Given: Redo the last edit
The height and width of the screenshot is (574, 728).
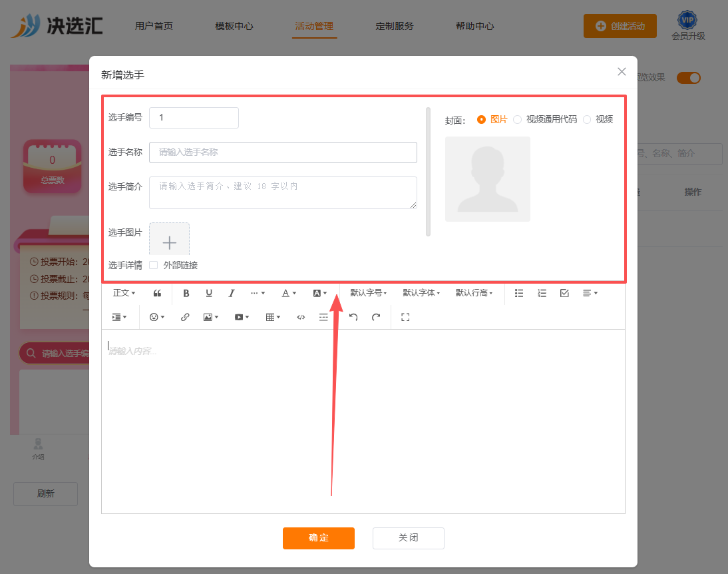Looking at the screenshot, I should coord(376,317).
